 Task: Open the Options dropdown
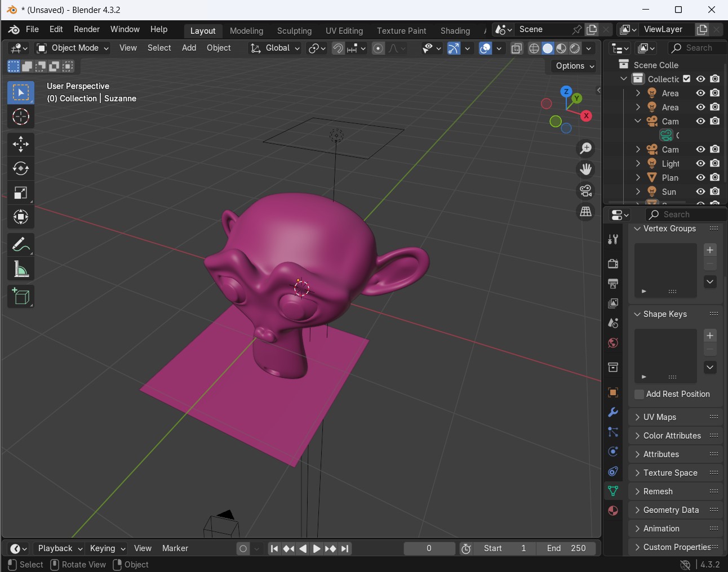tap(574, 66)
